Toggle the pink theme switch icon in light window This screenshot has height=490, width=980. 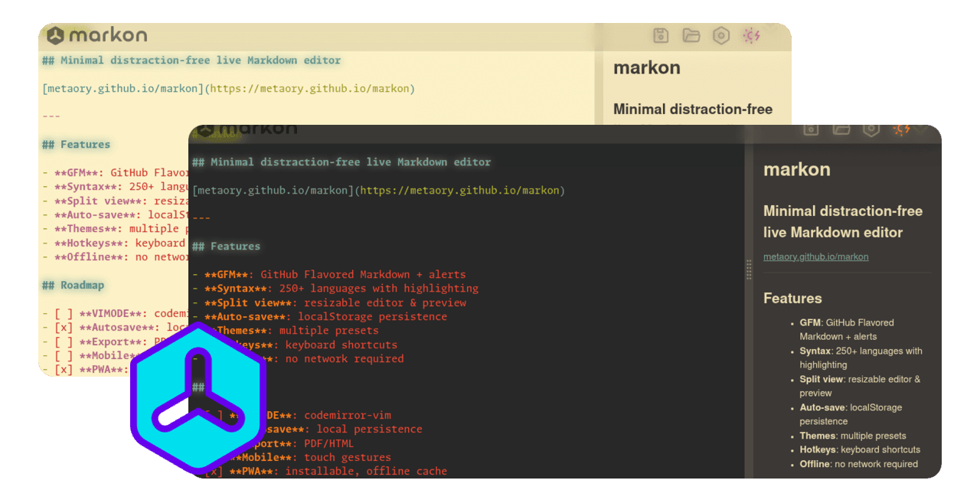pos(751,35)
